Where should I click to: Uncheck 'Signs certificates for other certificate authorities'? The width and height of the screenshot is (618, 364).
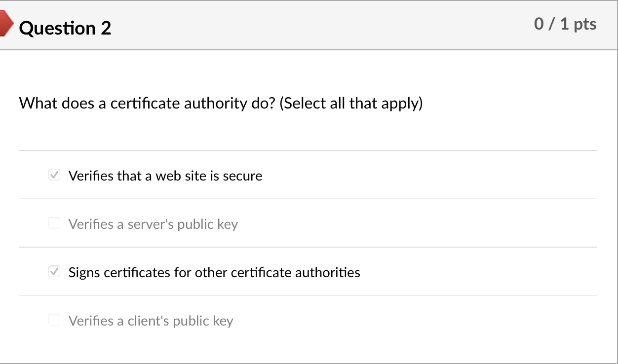pyautogui.click(x=54, y=271)
